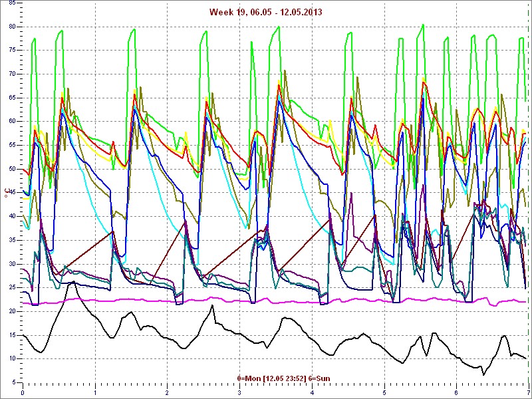Select the temperature axis label '20'
The height and width of the screenshot is (399, 532).
12,311
